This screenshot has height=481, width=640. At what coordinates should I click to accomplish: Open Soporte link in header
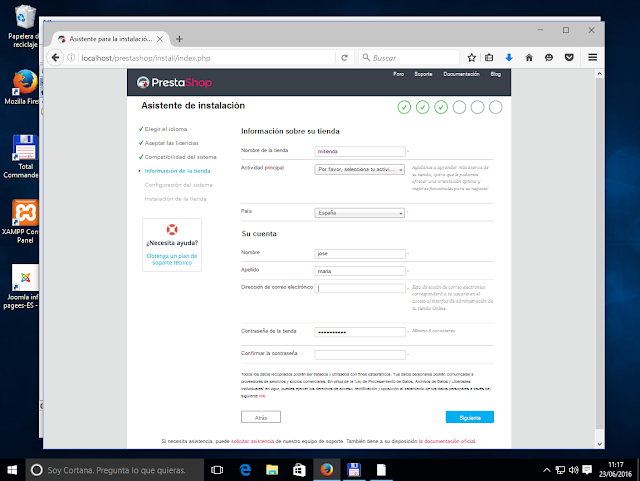[x=423, y=74]
